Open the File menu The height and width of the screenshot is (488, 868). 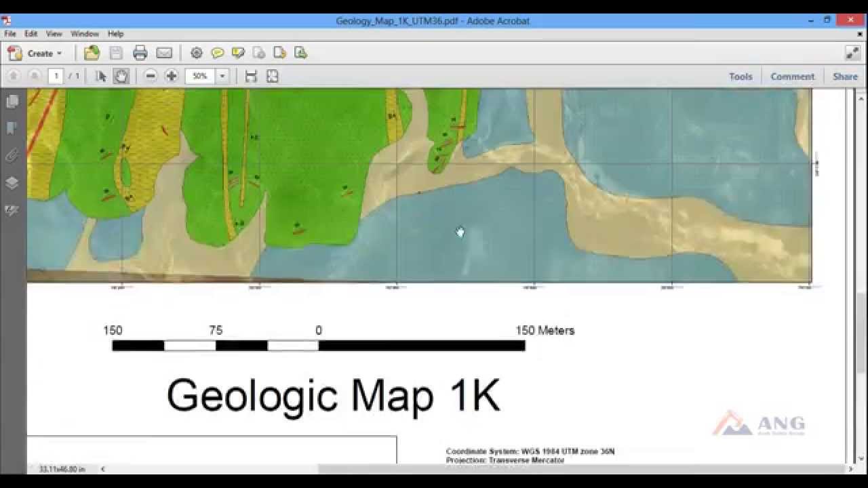point(10,34)
